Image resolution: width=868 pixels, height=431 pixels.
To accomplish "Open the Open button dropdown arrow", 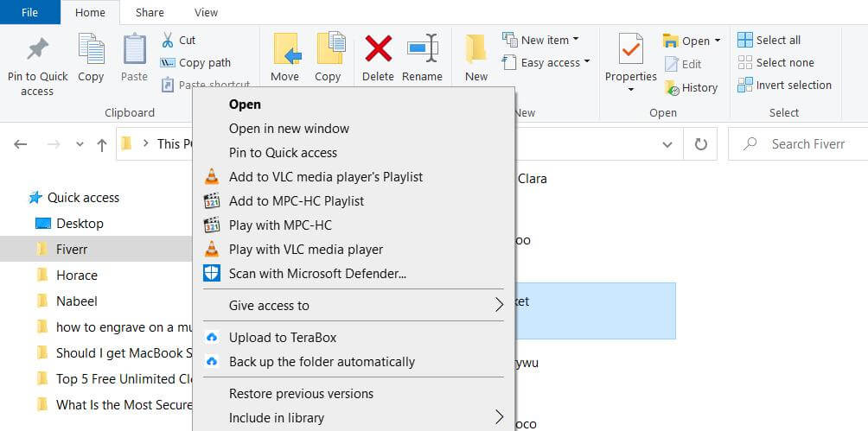I will (x=718, y=41).
